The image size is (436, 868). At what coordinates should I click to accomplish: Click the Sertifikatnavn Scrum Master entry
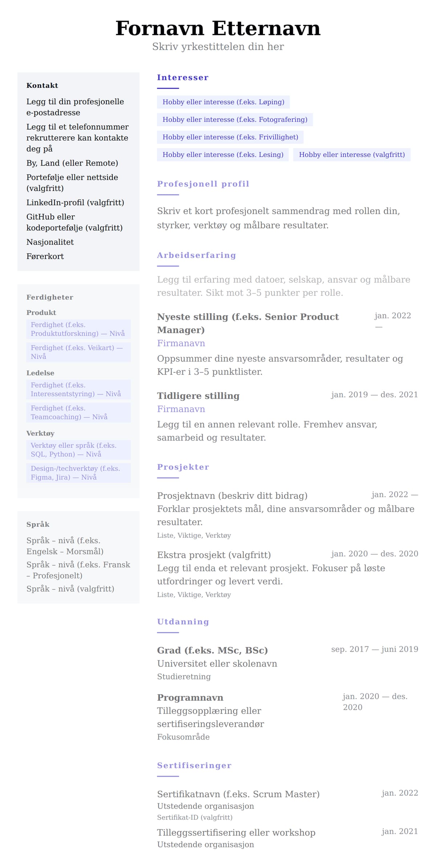tap(238, 794)
